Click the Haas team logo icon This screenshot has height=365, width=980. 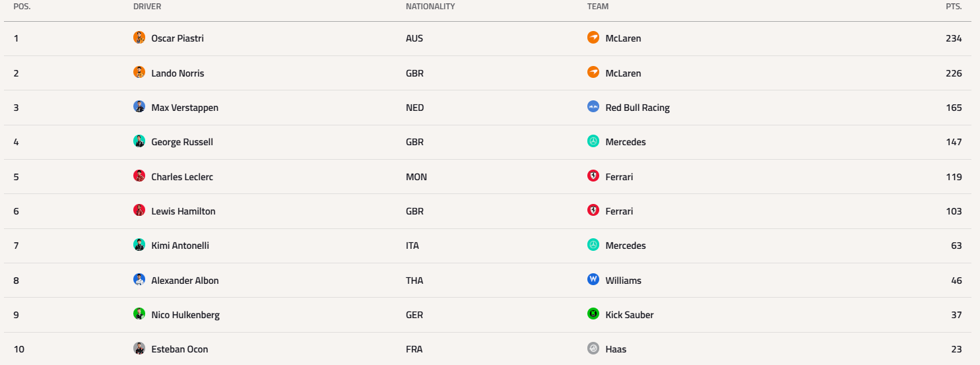click(x=593, y=348)
